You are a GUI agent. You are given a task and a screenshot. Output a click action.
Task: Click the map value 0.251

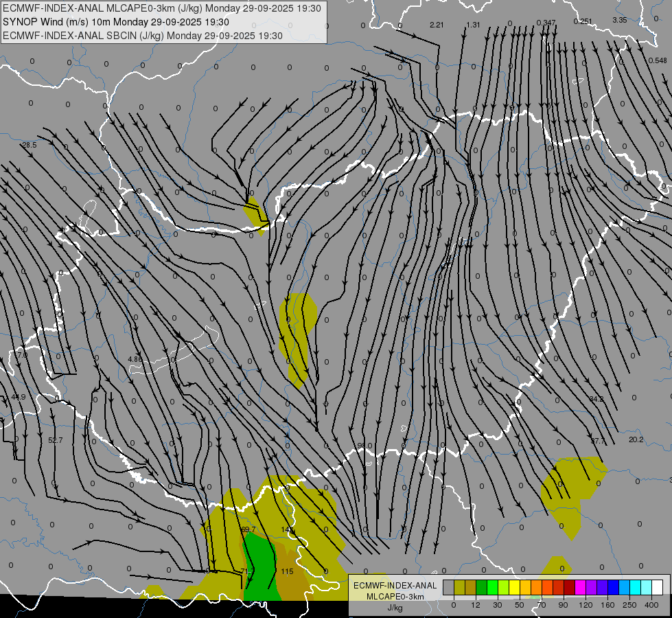pos(583,21)
